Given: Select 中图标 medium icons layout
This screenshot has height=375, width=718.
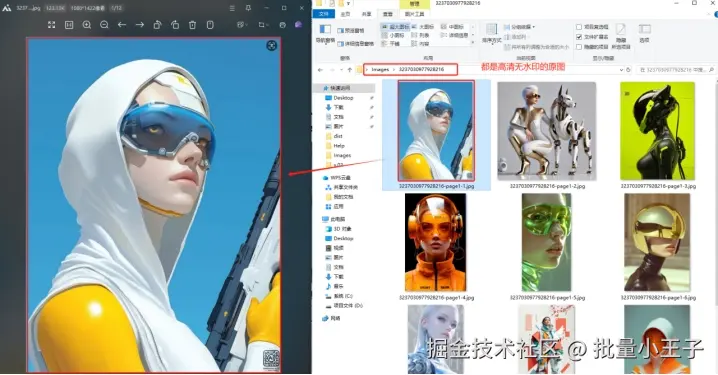Looking at the screenshot, I should click(452, 27).
